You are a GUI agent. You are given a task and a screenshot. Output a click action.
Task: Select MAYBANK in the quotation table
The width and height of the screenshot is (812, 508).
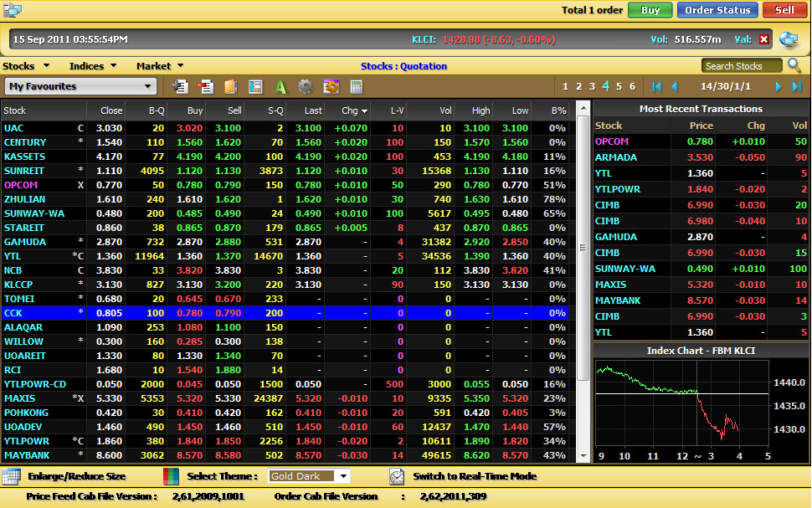[27, 456]
